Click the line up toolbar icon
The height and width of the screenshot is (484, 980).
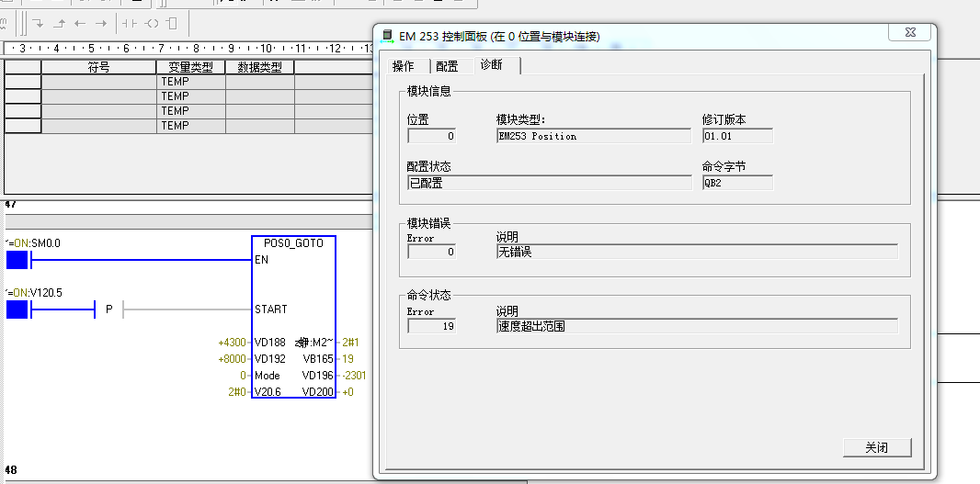pyautogui.click(x=60, y=23)
